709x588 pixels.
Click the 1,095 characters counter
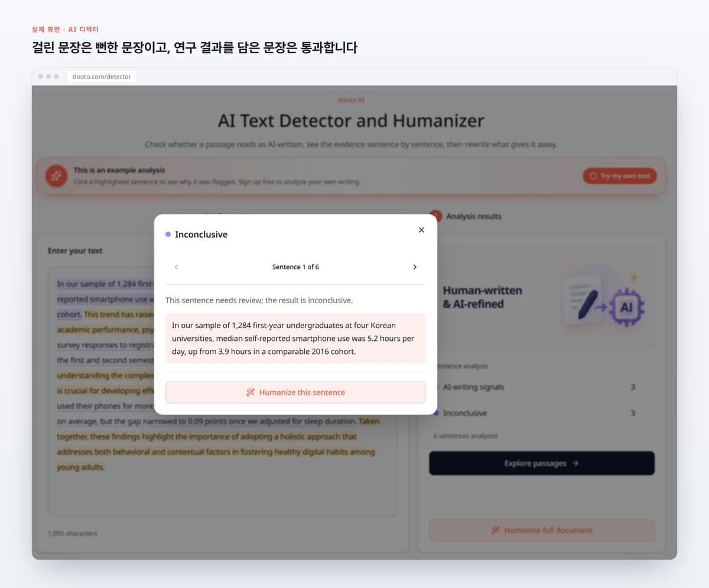coord(73,534)
